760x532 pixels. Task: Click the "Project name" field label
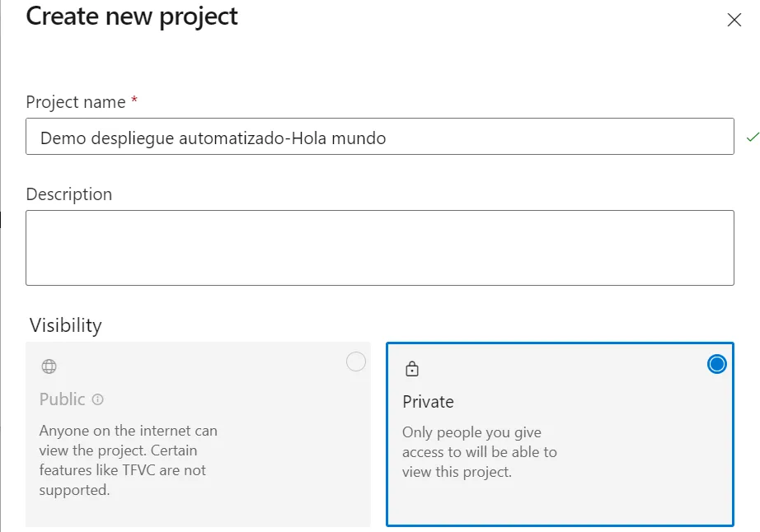point(76,102)
